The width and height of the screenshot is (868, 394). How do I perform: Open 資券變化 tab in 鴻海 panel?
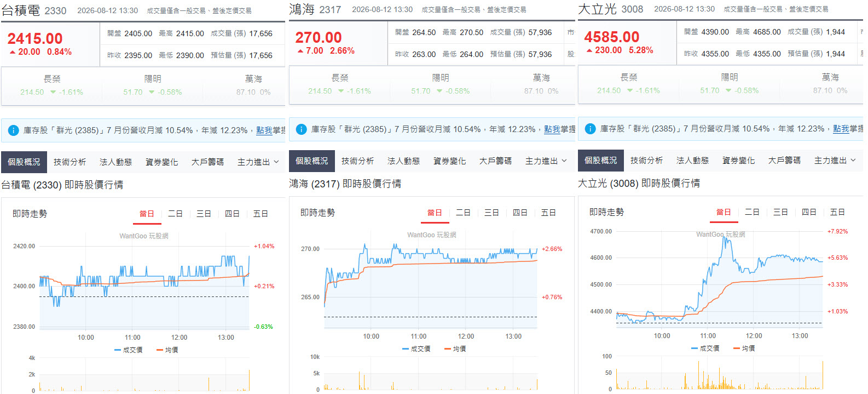click(449, 161)
